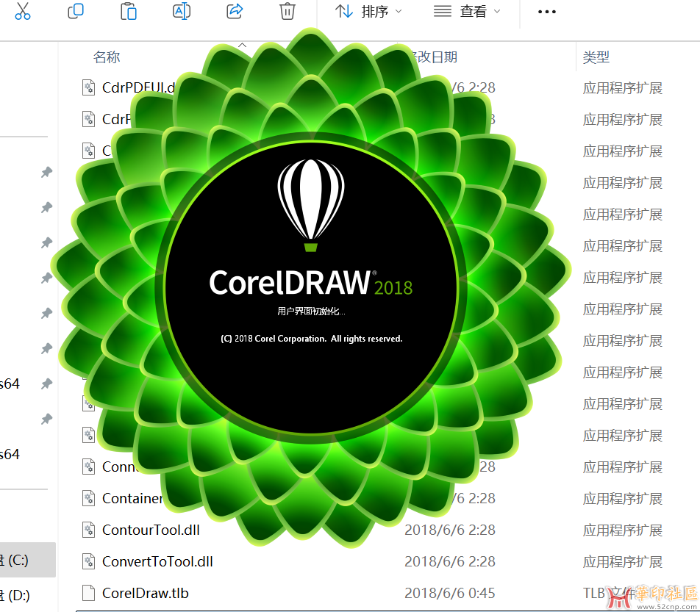700x612 pixels.
Task: Click the modified date of ContourTool.dll
Action: click(450, 530)
